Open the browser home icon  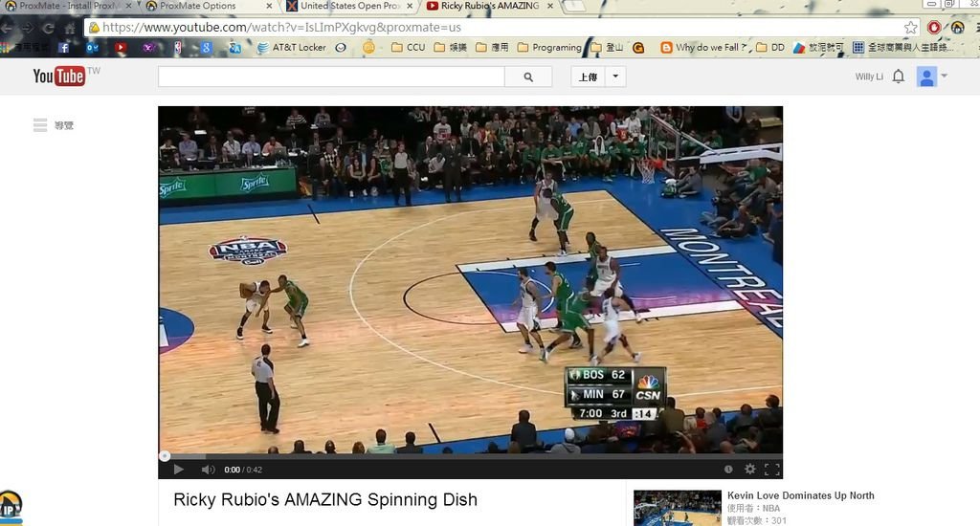coord(69,28)
